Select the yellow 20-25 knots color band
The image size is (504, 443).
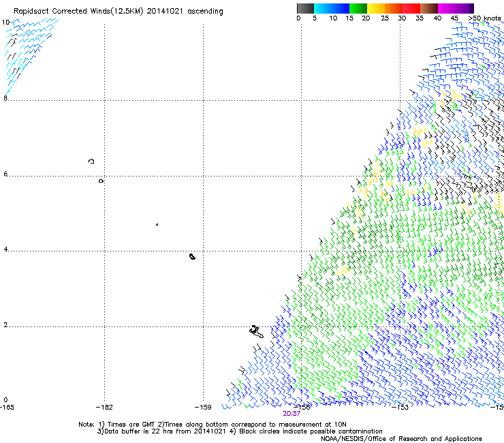pos(376,8)
